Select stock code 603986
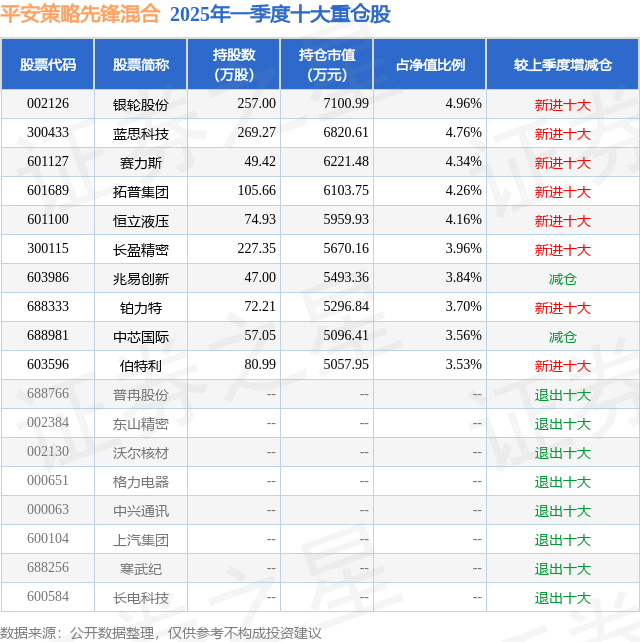 click(48, 278)
